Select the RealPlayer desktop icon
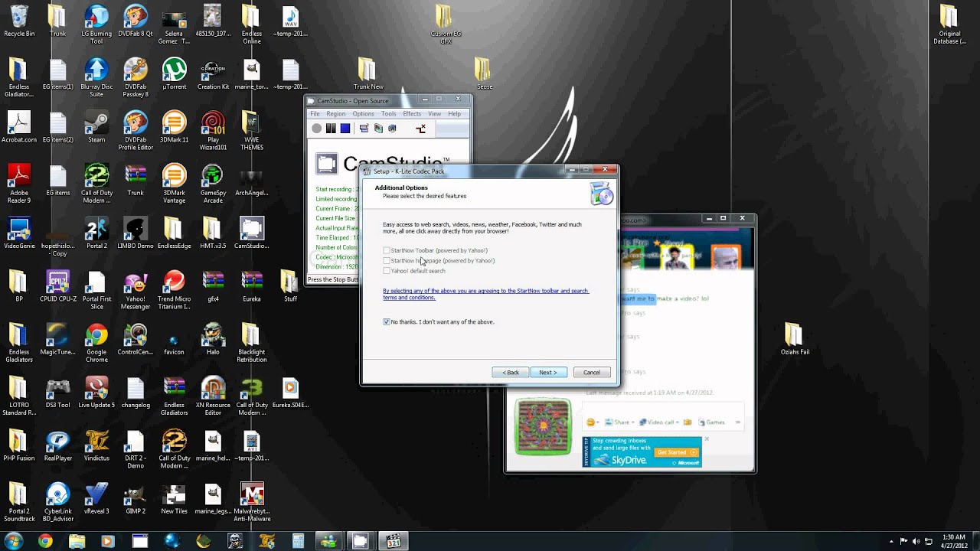The image size is (980, 551). click(x=57, y=445)
